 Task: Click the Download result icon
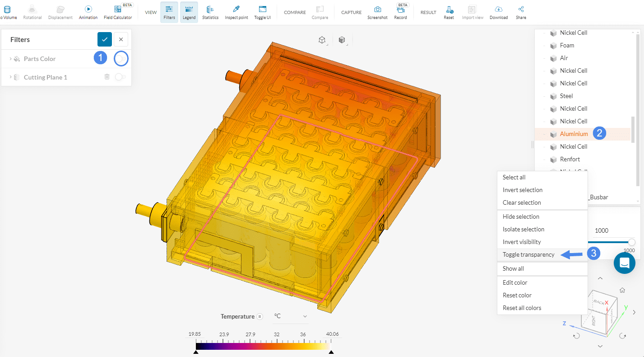click(499, 12)
